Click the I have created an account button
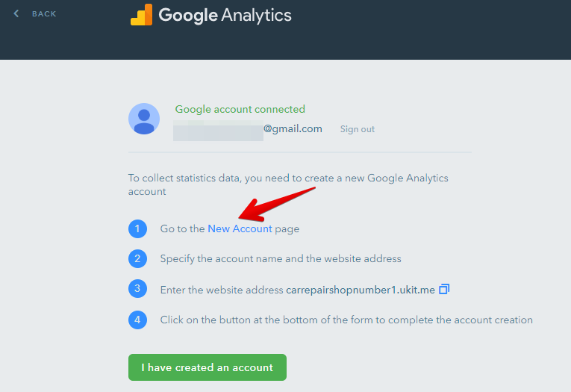The image size is (571, 392). coord(208,367)
